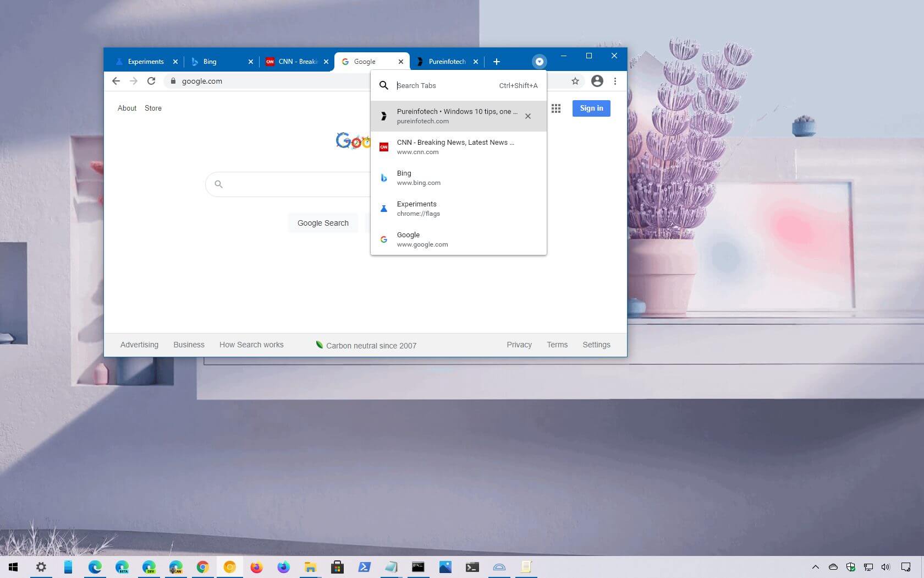Launch Firefox from the taskbar
The height and width of the screenshot is (578, 924).
256,567
